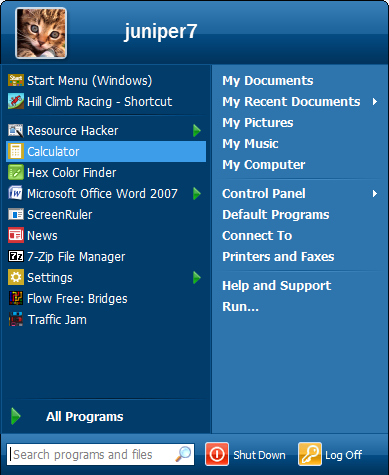
Task: Select the Resource Hacker entry
Action: (106, 130)
